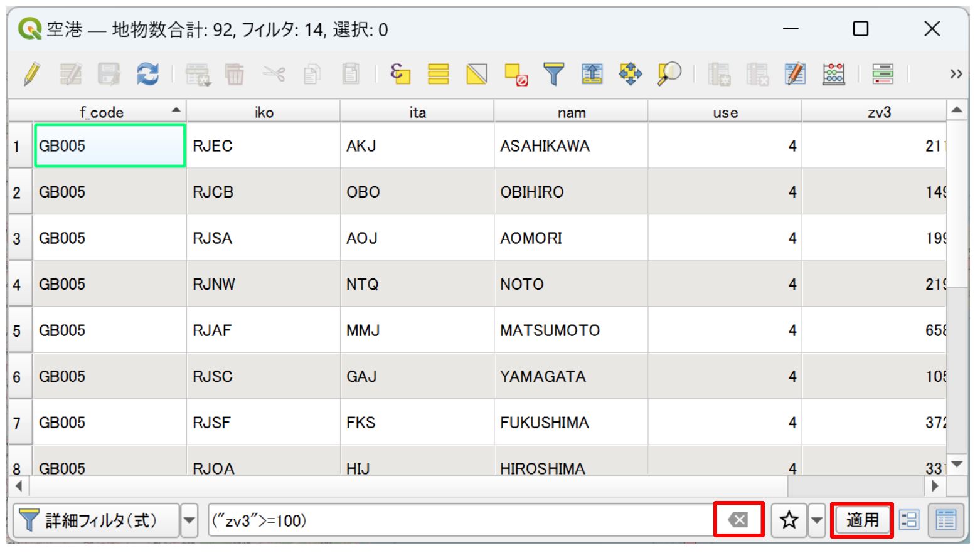Clear the filter expression text
The height and width of the screenshot is (553, 980).
[x=738, y=520]
